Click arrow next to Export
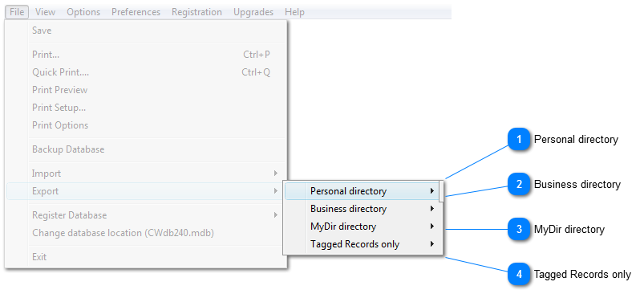This screenshot has height=294, width=644. [x=276, y=191]
